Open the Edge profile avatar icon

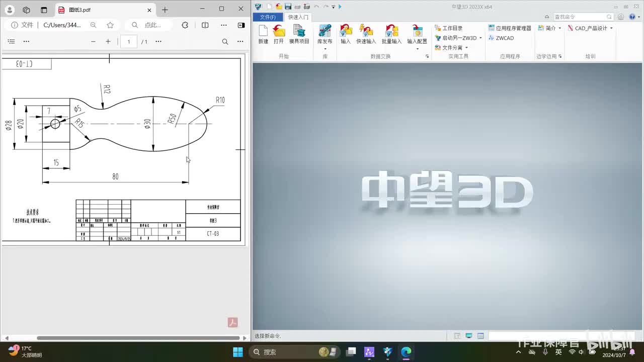coord(10,10)
